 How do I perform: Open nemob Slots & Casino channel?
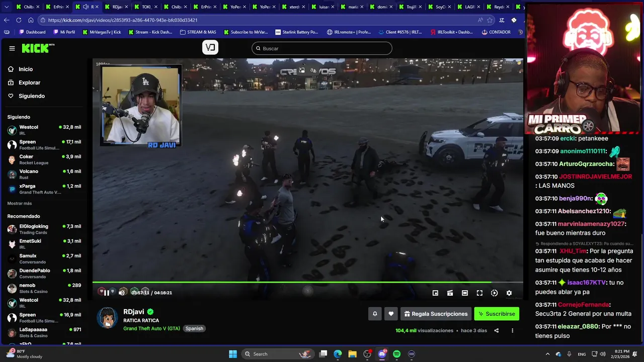coord(44,288)
